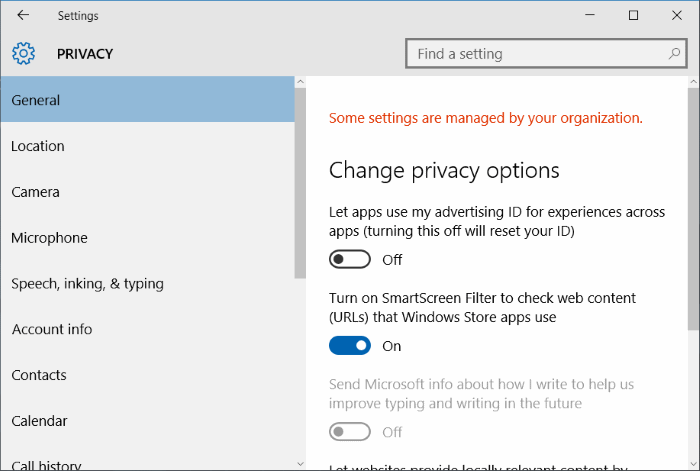The image size is (700, 471).
Task: Click the Privacy gear icon
Action: click(x=23, y=54)
